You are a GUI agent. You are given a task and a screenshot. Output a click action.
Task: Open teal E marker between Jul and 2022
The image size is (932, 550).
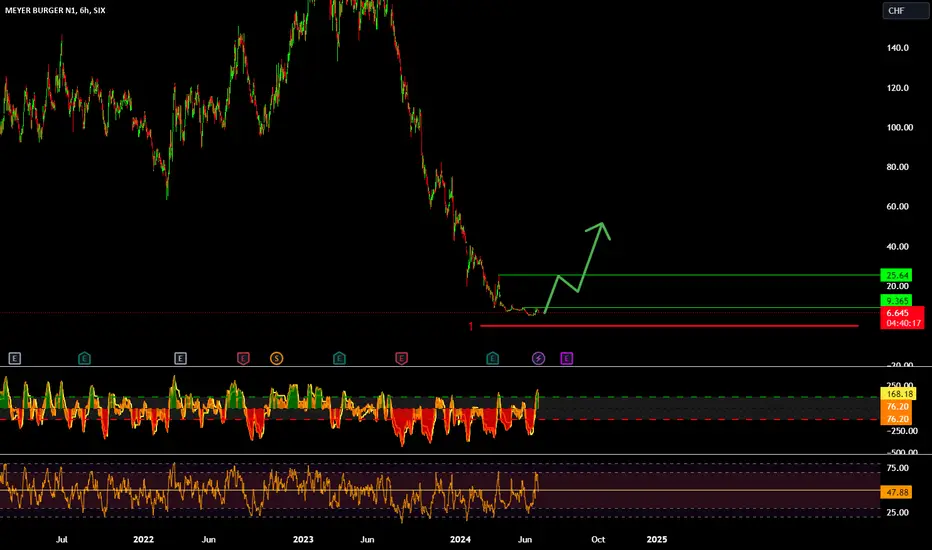[x=84, y=359]
